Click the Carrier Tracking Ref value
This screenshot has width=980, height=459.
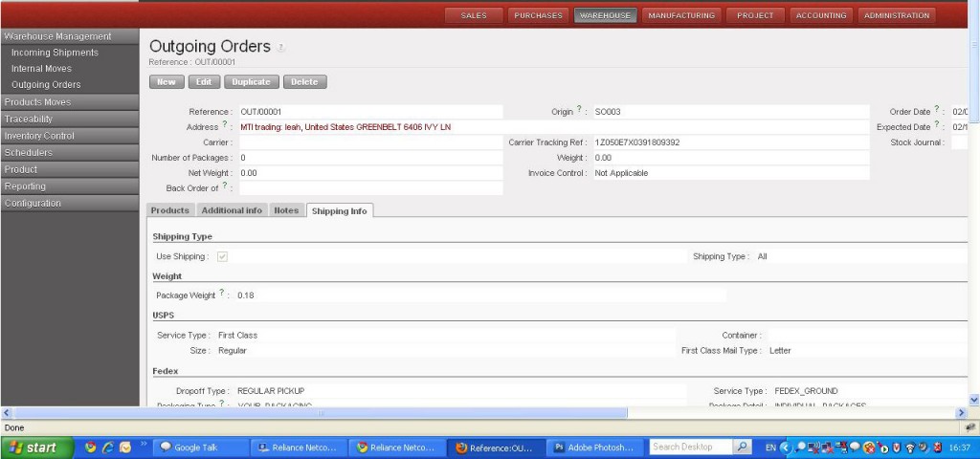pos(636,142)
